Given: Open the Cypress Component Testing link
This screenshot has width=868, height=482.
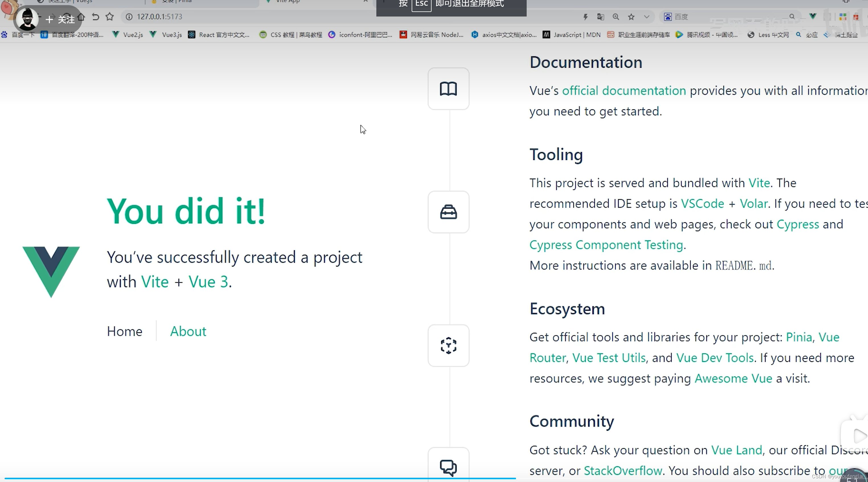Looking at the screenshot, I should pyautogui.click(x=606, y=245).
